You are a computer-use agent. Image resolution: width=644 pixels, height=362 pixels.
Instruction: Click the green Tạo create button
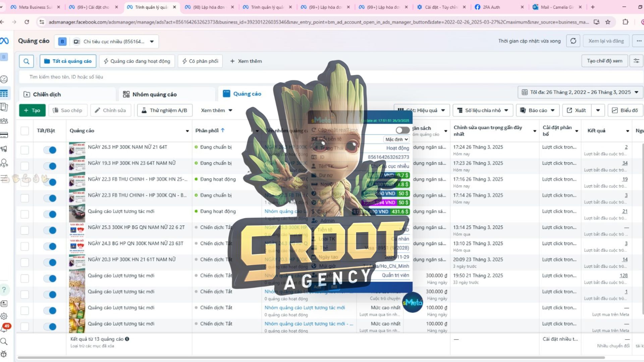[32, 110]
